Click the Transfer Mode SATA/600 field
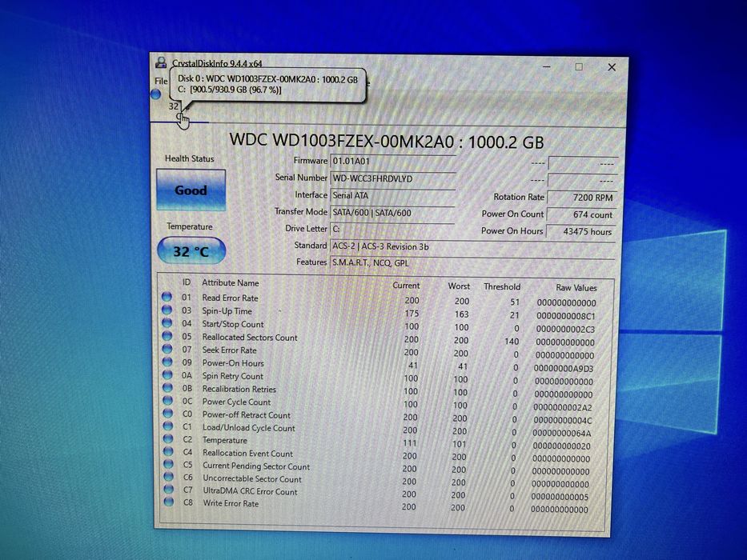 (392, 213)
